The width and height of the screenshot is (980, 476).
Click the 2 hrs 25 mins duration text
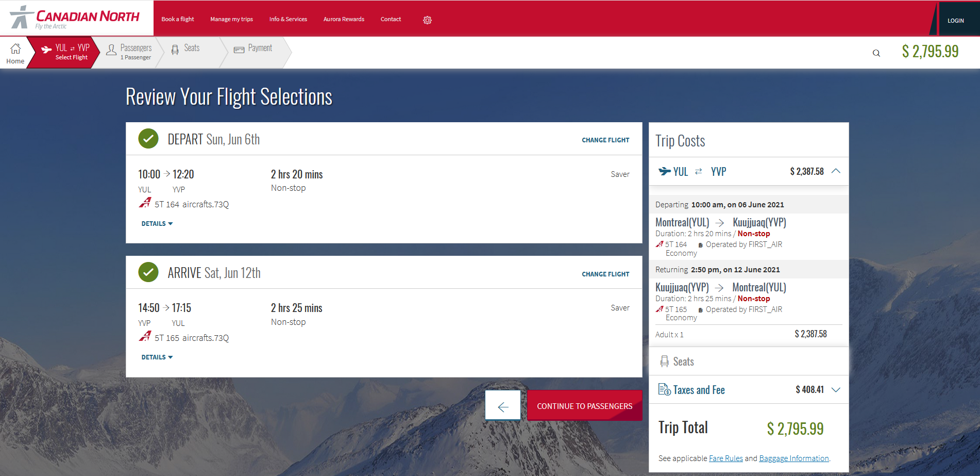tap(297, 308)
